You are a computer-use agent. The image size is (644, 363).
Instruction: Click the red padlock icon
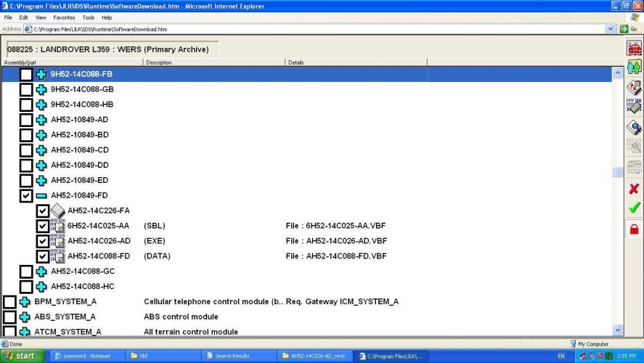(x=634, y=229)
